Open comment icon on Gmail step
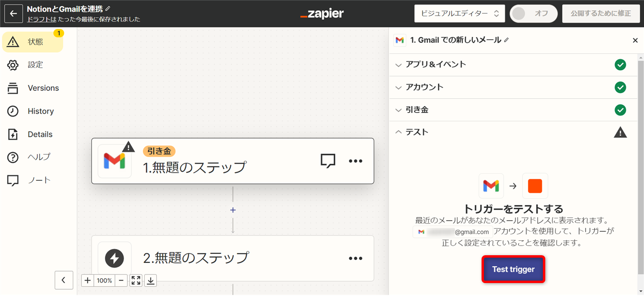Screen dimensions: 644x296 point(328,161)
